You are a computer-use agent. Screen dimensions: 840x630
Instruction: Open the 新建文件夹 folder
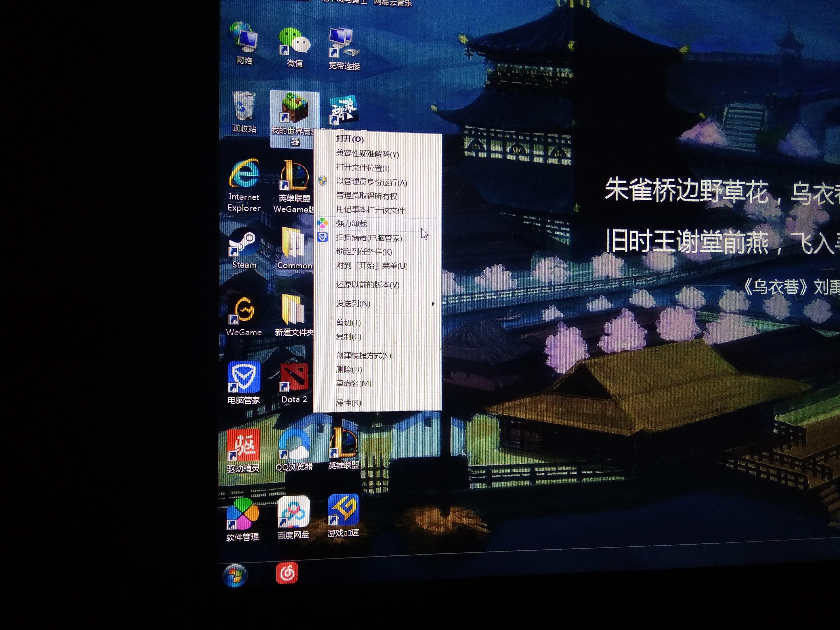(294, 315)
